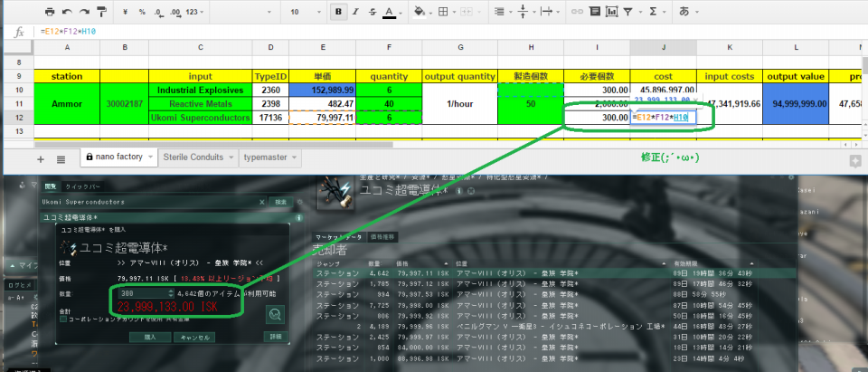Decrease decimal places icon
The width and height of the screenshot is (868, 372).
(x=159, y=12)
